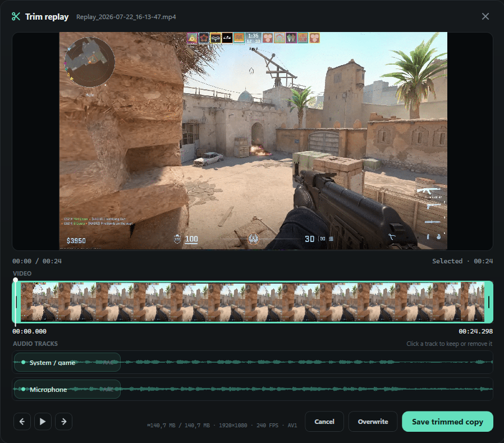Click the scissors Trim replay icon
This screenshot has width=504, height=443.
coord(16,16)
